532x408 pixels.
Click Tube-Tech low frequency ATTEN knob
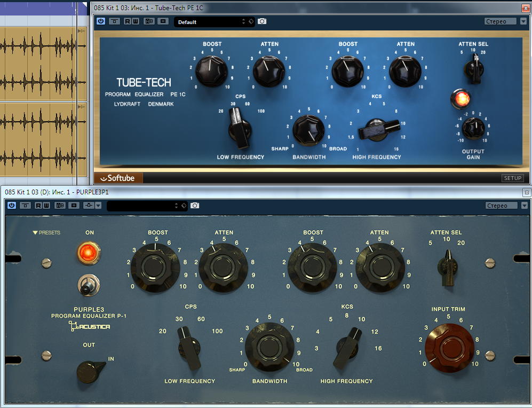pos(269,71)
